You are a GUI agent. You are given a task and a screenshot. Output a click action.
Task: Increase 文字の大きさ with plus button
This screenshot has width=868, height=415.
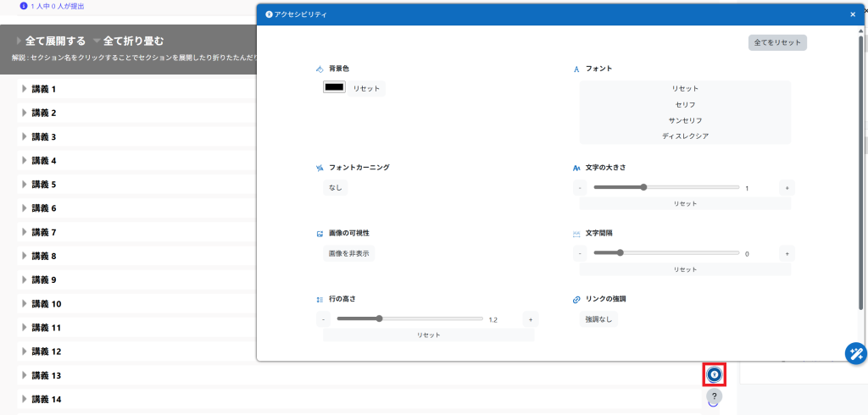click(787, 188)
